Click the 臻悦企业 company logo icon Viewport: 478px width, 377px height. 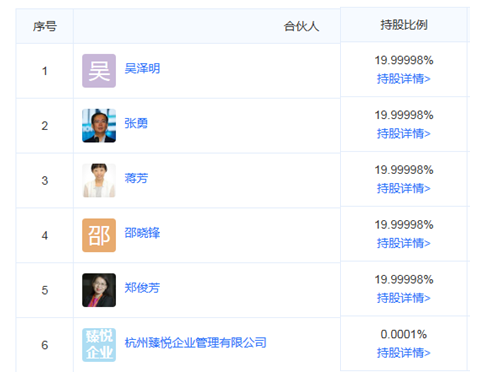point(99,345)
